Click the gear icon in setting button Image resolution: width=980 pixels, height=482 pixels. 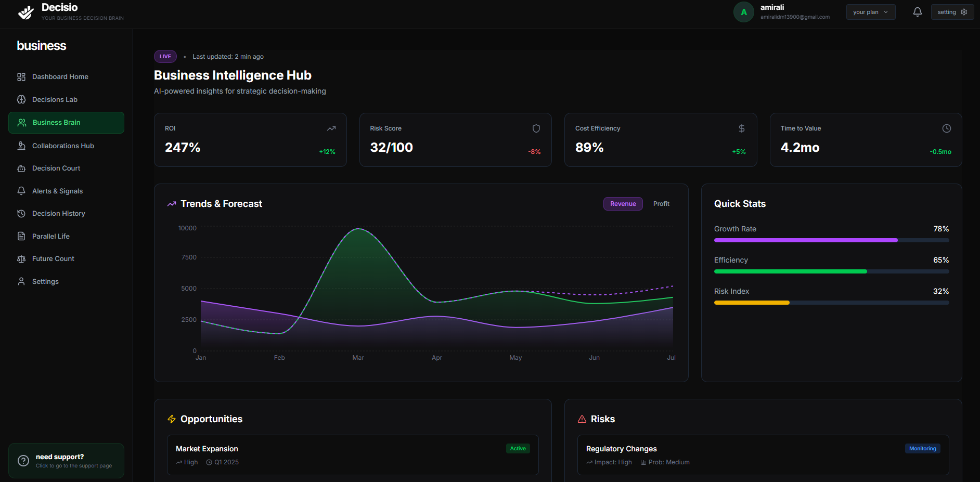964,12
